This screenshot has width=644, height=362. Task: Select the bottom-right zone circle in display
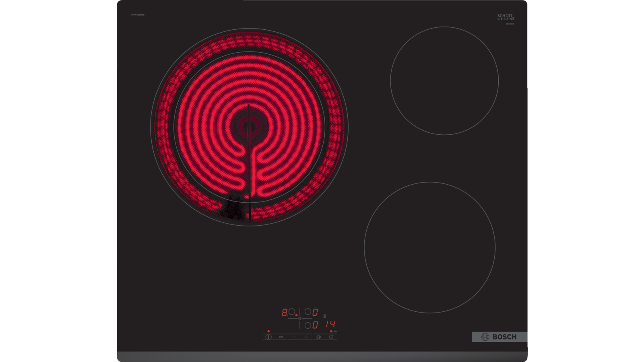(x=308, y=325)
